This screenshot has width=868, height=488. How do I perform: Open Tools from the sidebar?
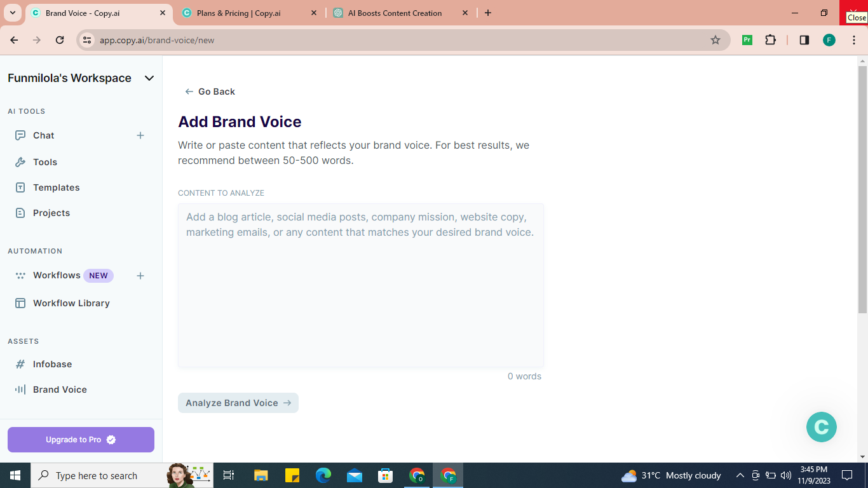(44, 162)
